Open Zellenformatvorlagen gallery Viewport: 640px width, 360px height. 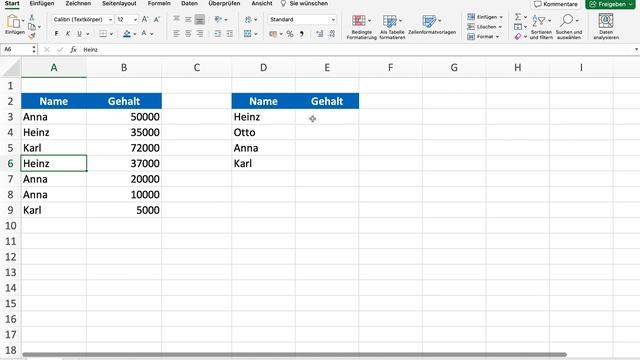(432, 24)
